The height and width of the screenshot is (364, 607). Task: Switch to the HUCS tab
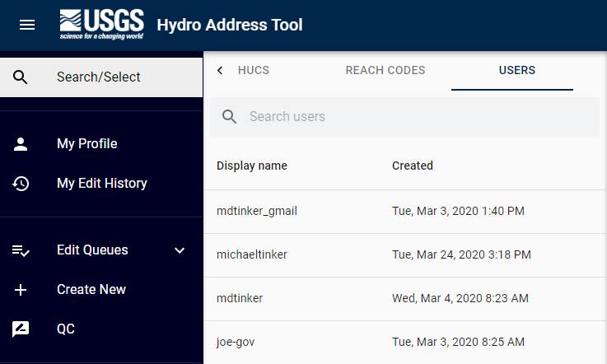[253, 70]
